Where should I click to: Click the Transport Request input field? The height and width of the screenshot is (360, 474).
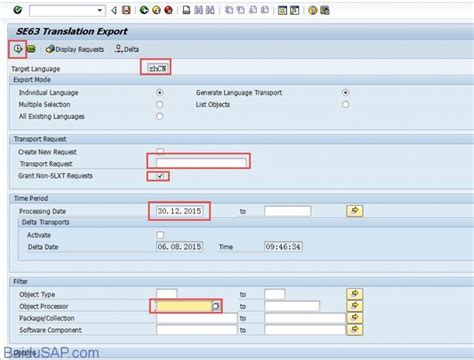click(201, 163)
